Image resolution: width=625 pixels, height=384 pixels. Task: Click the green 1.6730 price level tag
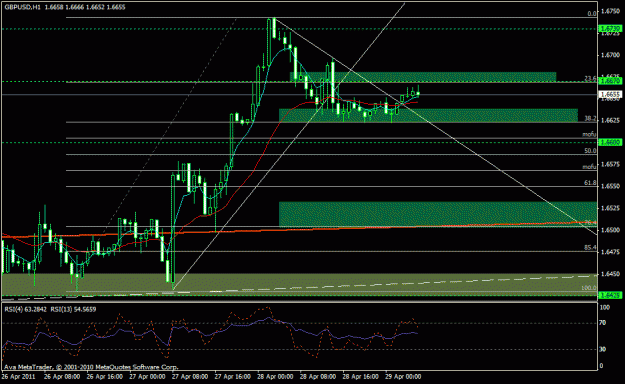click(610, 29)
